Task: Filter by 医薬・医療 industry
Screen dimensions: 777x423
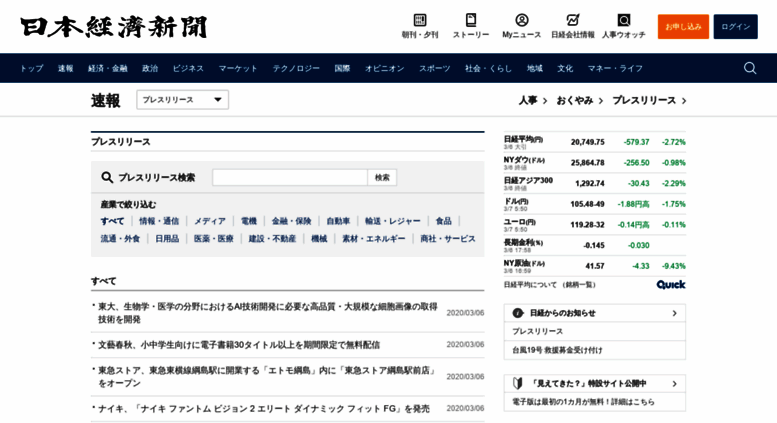Action: click(x=214, y=239)
